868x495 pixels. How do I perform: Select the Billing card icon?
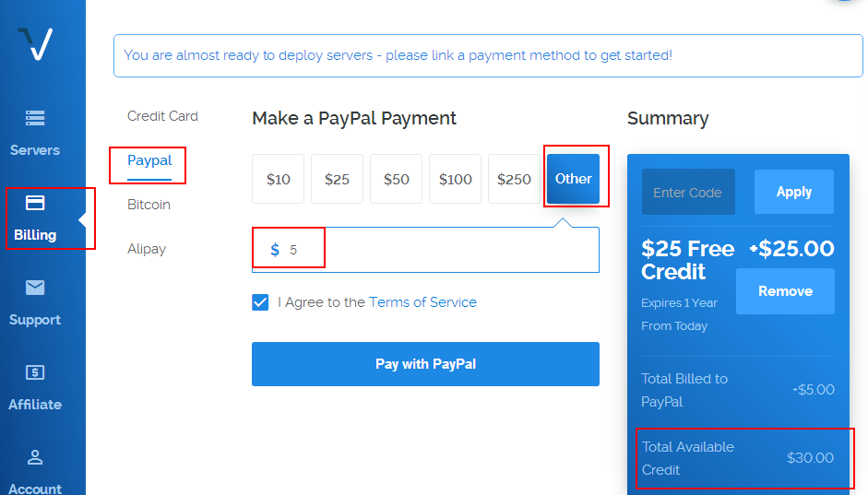35,203
